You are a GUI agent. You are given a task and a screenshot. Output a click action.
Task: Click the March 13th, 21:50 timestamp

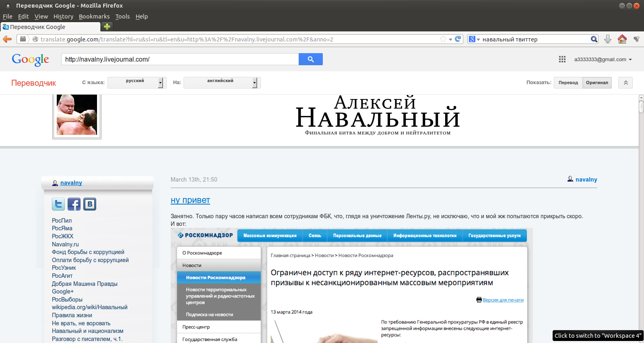pyautogui.click(x=194, y=180)
